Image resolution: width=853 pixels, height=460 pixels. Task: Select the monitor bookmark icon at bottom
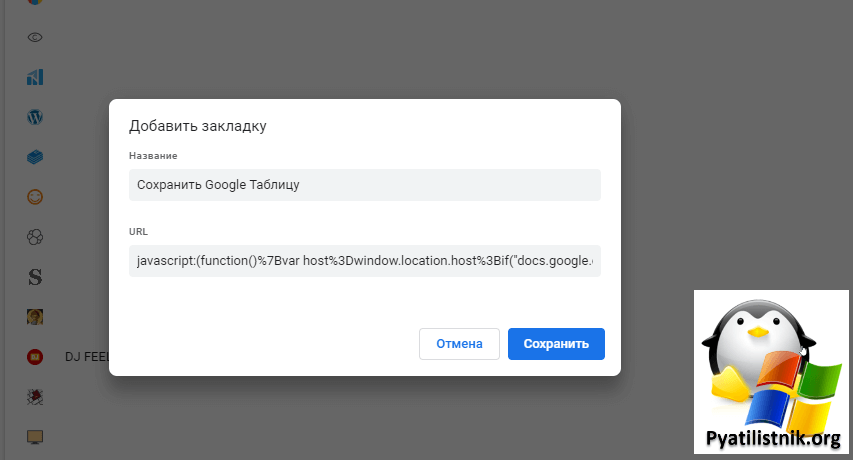[x=35, y=436]
